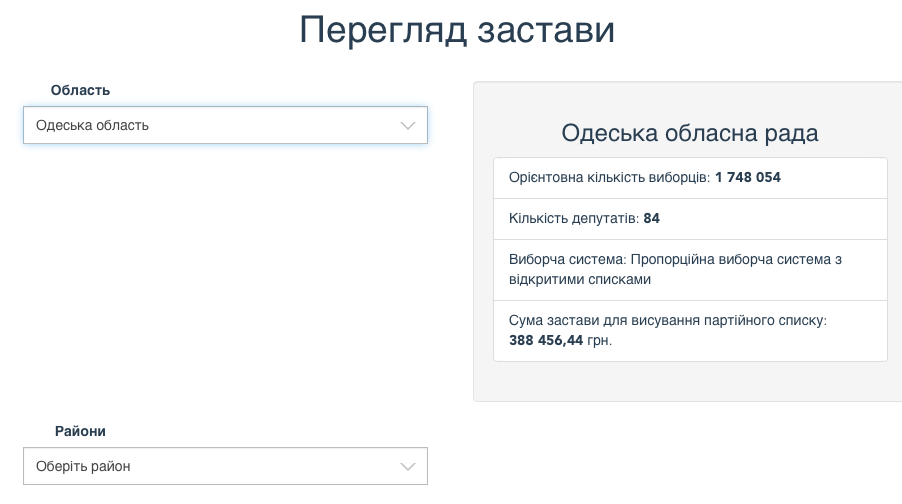902x504 pixels.
Task: Click the Райони field label
Action: pos(80,431)
